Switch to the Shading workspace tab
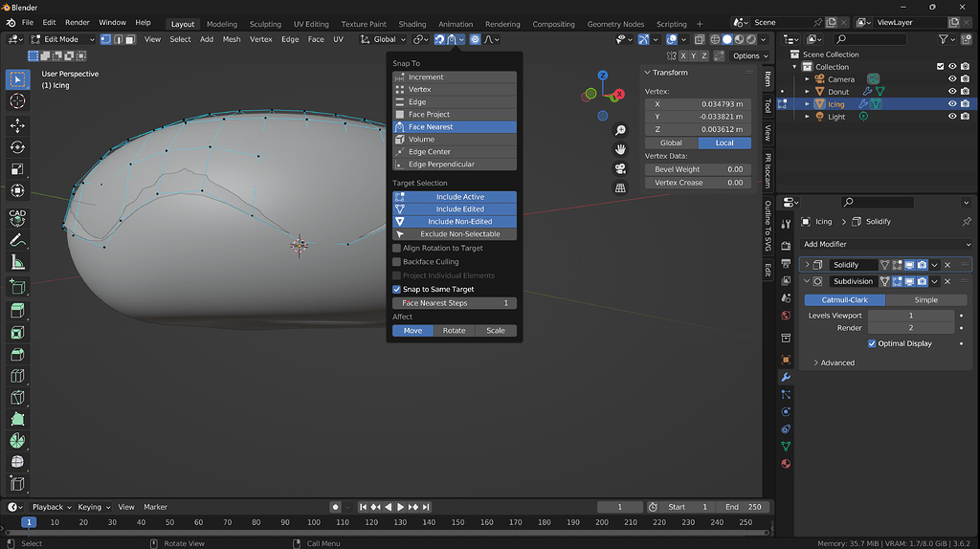The image size is (980, 549). point(412,24)
